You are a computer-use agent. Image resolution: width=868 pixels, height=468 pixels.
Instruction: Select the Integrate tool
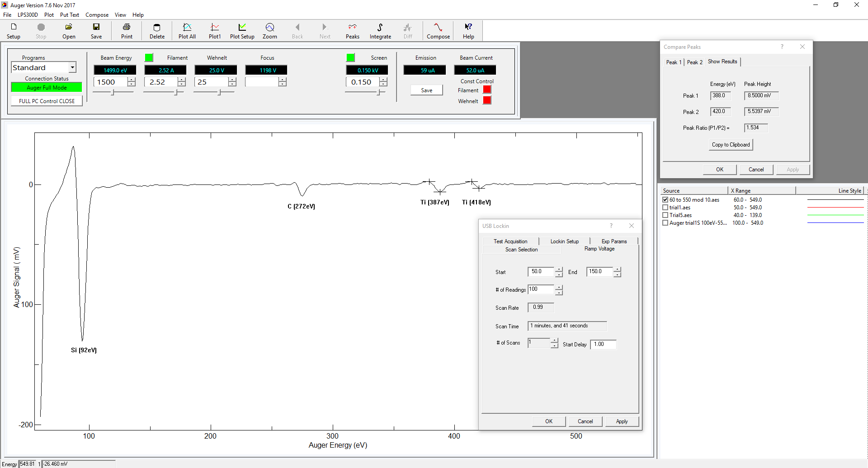380,30
